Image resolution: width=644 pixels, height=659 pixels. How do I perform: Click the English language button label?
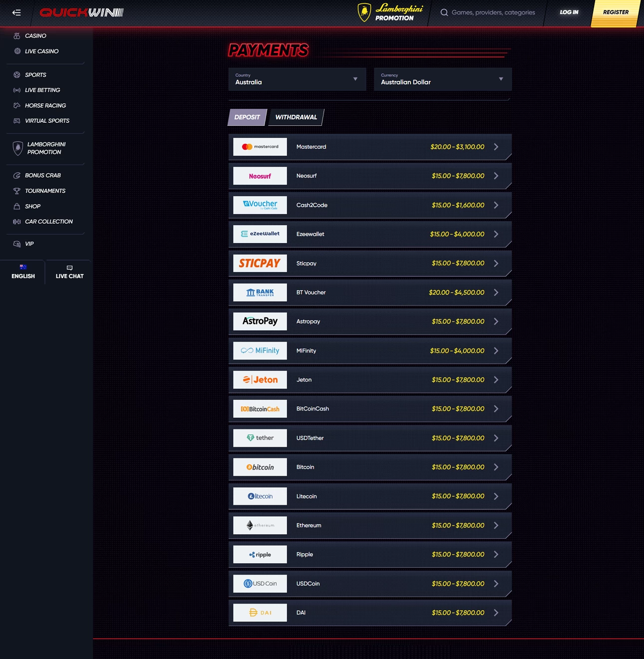pyautogui.click(x=23, y=276)
